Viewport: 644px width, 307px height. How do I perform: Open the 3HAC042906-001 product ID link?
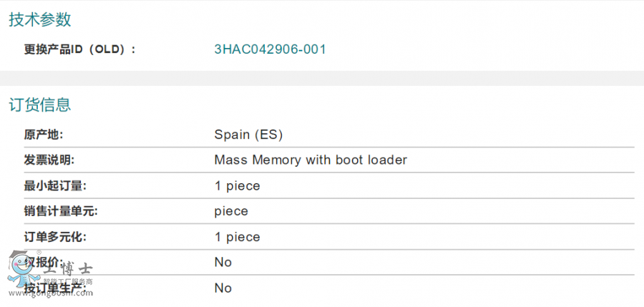tap(270, 49)
